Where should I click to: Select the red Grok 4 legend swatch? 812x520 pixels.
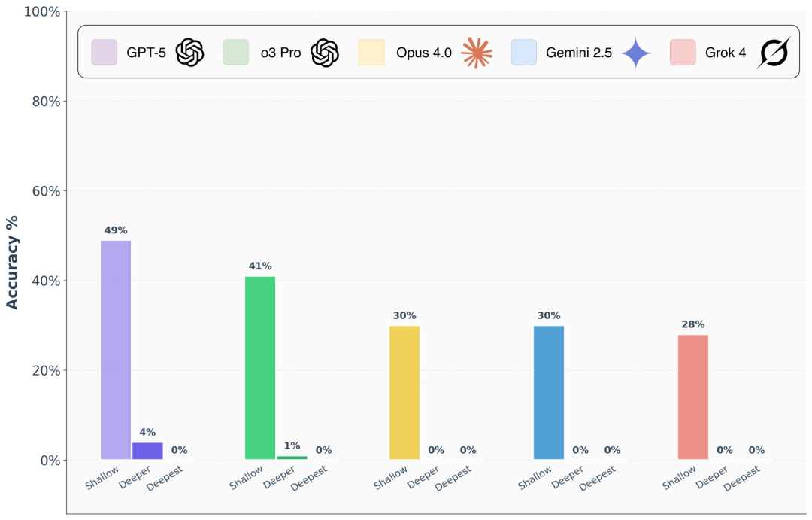[x=683, y=53]
